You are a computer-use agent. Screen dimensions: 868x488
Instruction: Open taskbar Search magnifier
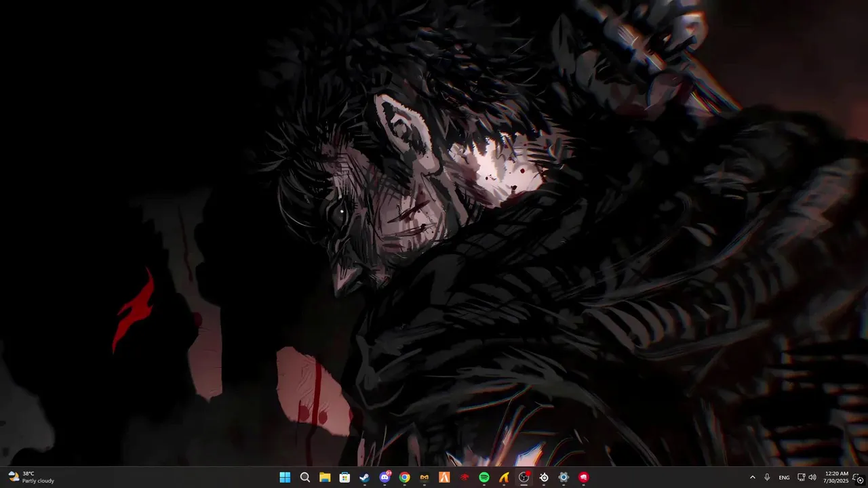coord(305,477)
